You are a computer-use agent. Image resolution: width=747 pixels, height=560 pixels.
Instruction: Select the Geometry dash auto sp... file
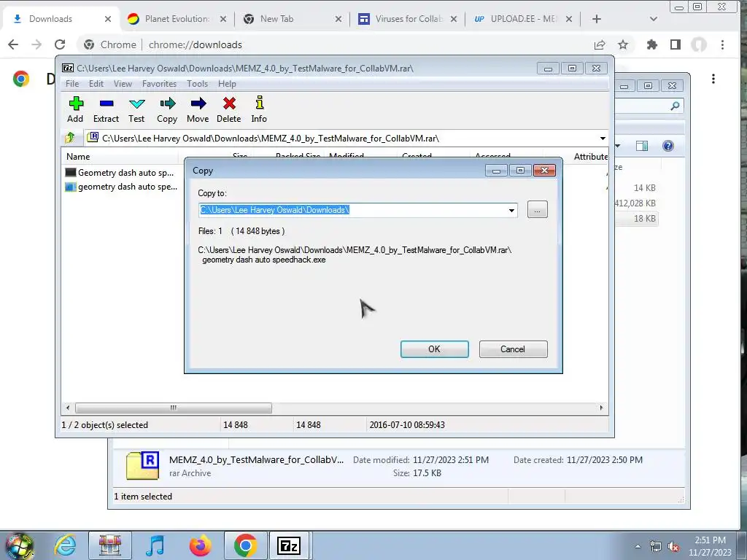120,172
